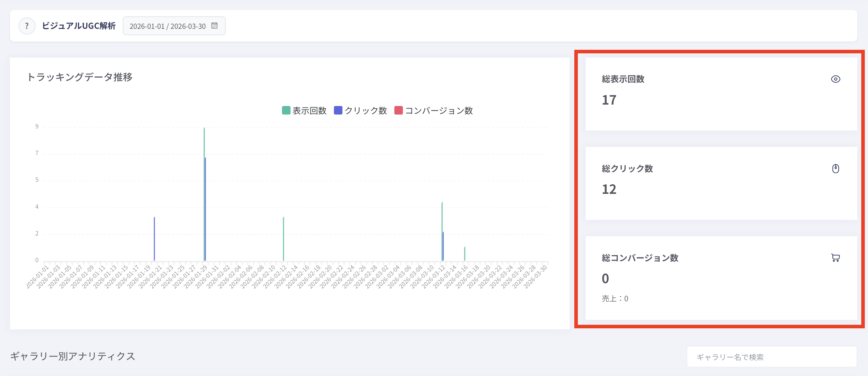Click the eye icon for total views
The image size is (868, 376).
point(835,79)
